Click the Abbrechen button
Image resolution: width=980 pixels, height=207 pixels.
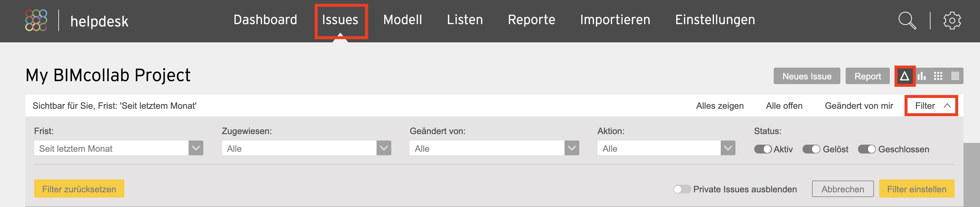click(x=843, y=189)
